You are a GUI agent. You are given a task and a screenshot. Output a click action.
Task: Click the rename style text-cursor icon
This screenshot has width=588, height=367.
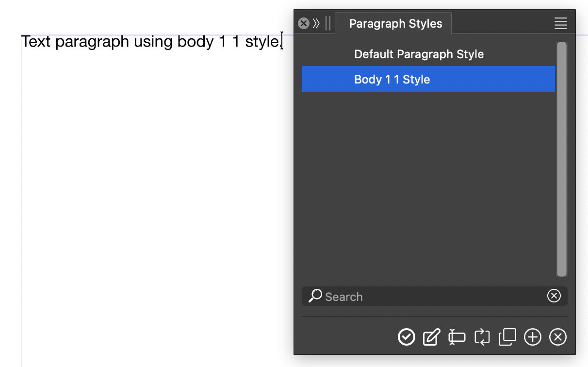pyautogui.click(x=457, y=337)
